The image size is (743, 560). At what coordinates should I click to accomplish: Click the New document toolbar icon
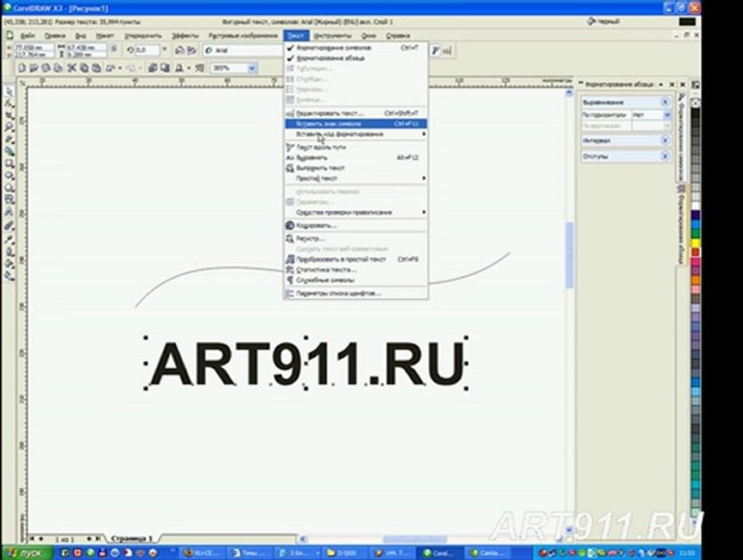22,68
